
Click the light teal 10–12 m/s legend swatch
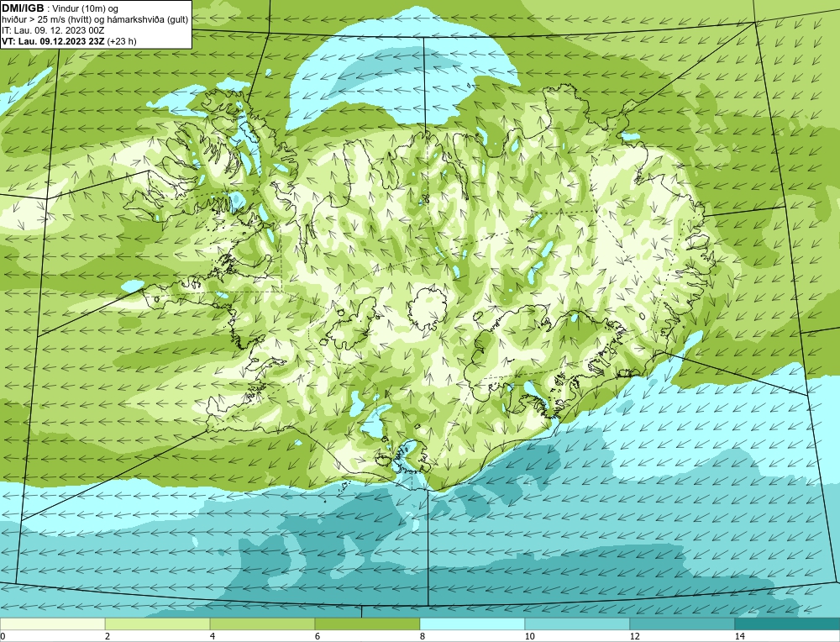point(578,624)
